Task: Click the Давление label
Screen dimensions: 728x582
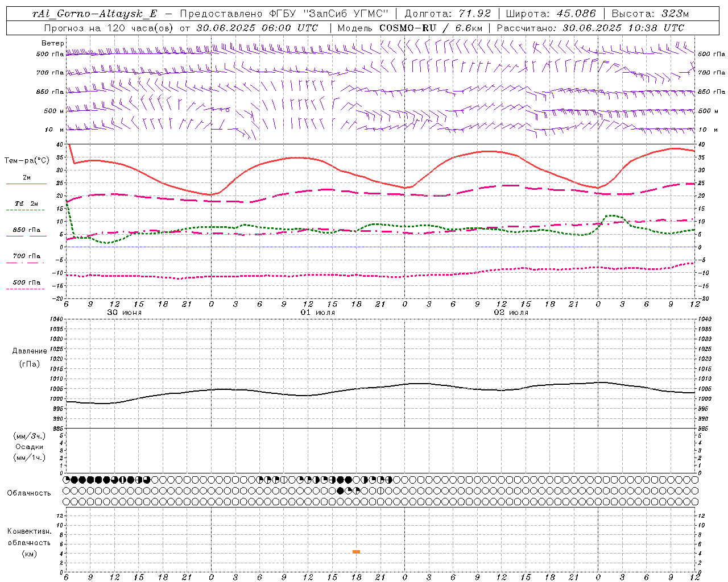Action: click(30, 351)
